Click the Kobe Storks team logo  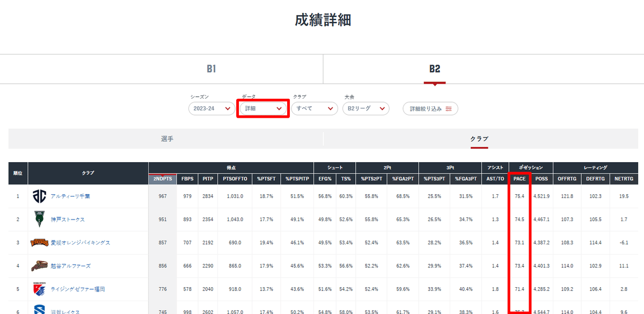(x=38, y=220)
